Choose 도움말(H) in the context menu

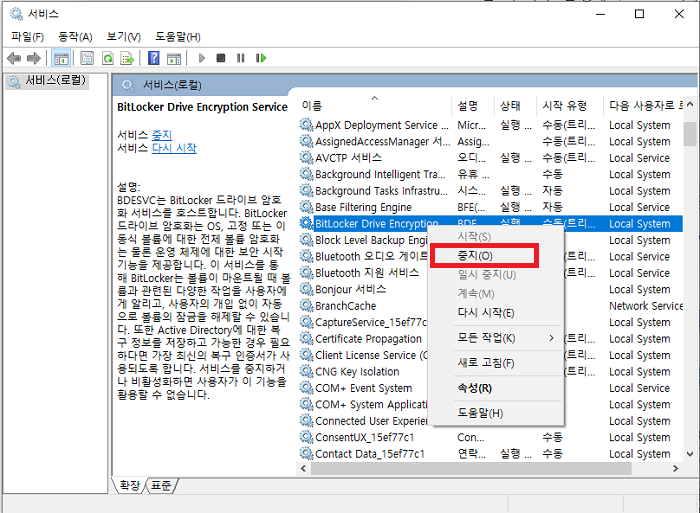[x=480, y=413]
